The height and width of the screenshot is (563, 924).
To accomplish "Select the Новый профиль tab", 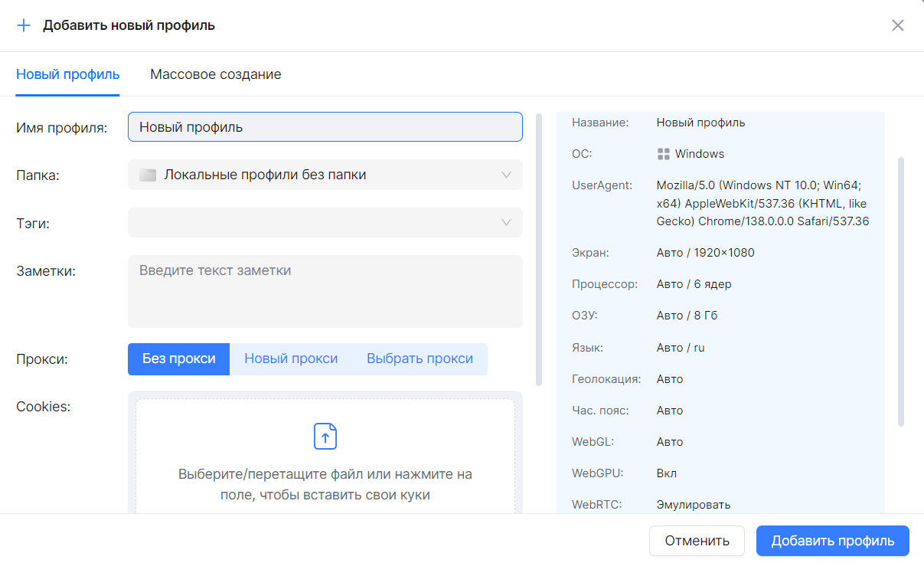I will (x=67, y=74).
